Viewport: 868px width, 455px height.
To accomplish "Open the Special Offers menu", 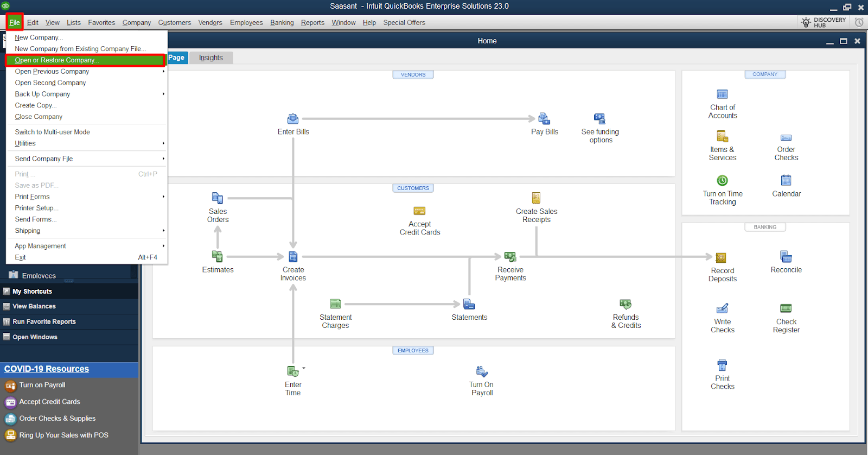I will pos(404,22).
